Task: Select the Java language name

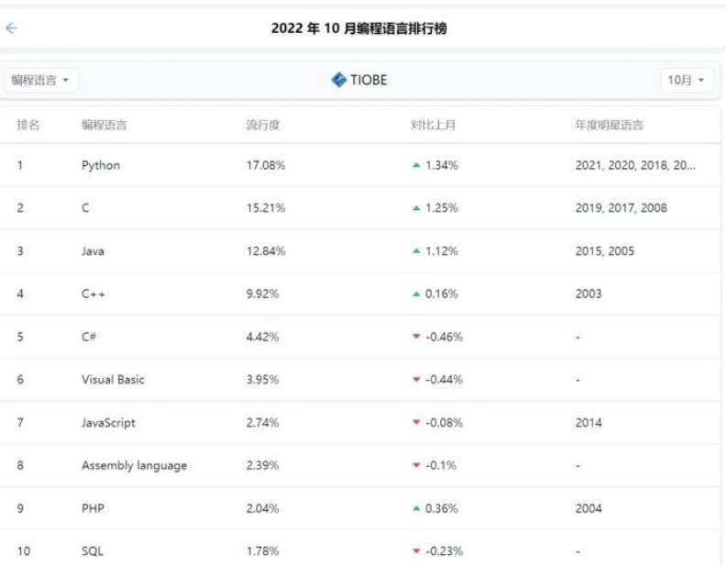Action: tap(93, 251)
